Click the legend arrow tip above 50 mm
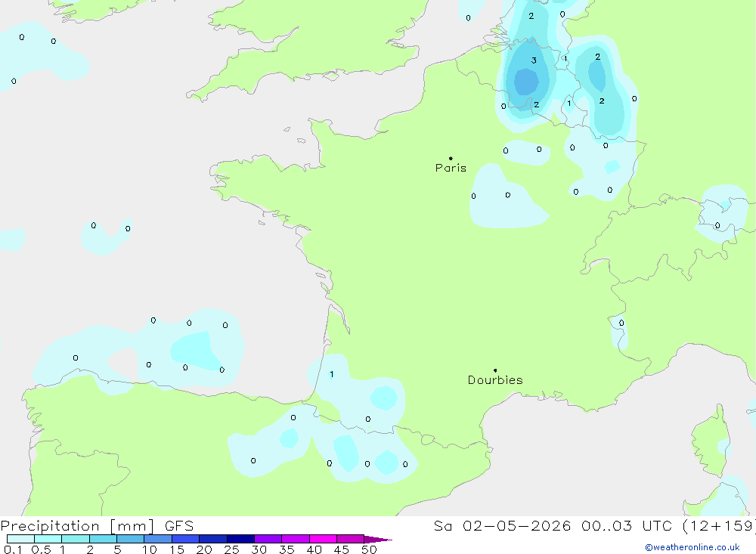Viewport: 756px width, 554px height. (378, 540)
